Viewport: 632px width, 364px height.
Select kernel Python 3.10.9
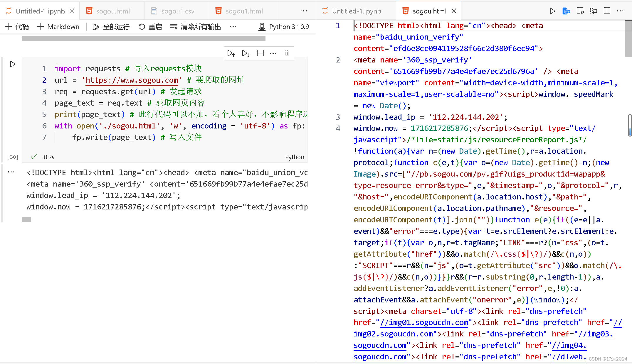tap(284, 27)
